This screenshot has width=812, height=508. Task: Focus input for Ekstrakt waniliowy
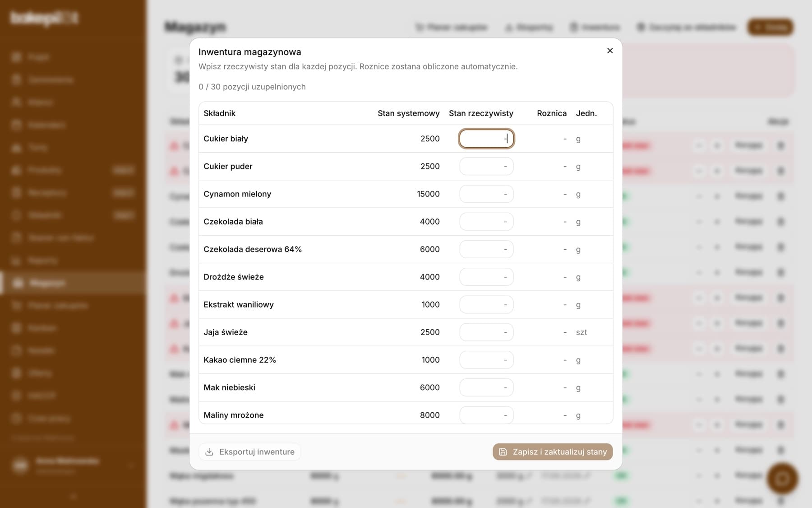[x=486, y=304]
